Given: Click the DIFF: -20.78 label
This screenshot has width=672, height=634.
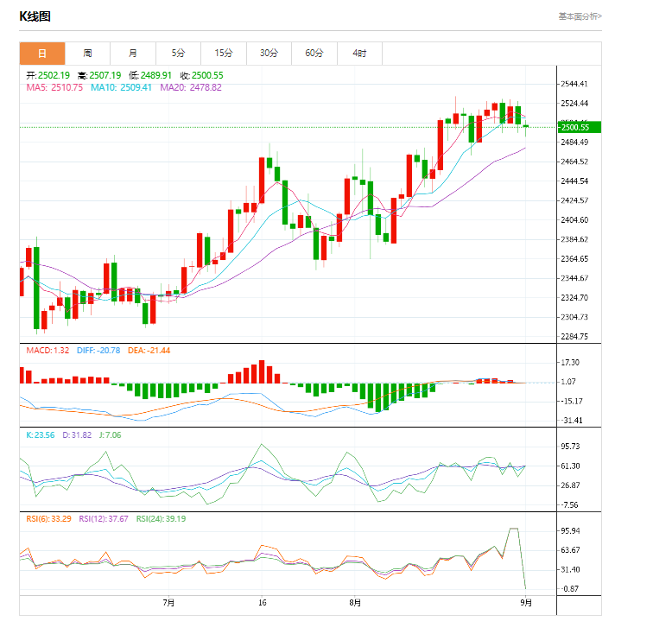Looking at the screenshot, I should 98,350.
